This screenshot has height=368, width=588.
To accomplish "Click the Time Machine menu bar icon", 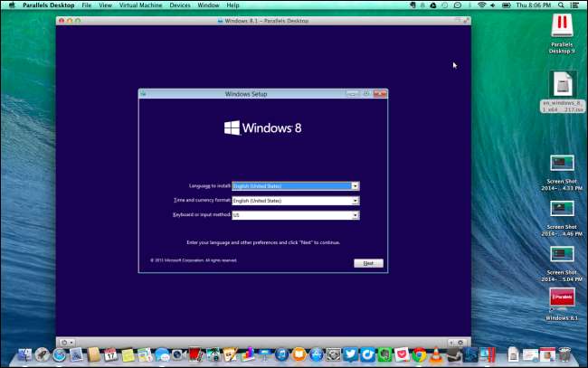I will tap(445, 5).
